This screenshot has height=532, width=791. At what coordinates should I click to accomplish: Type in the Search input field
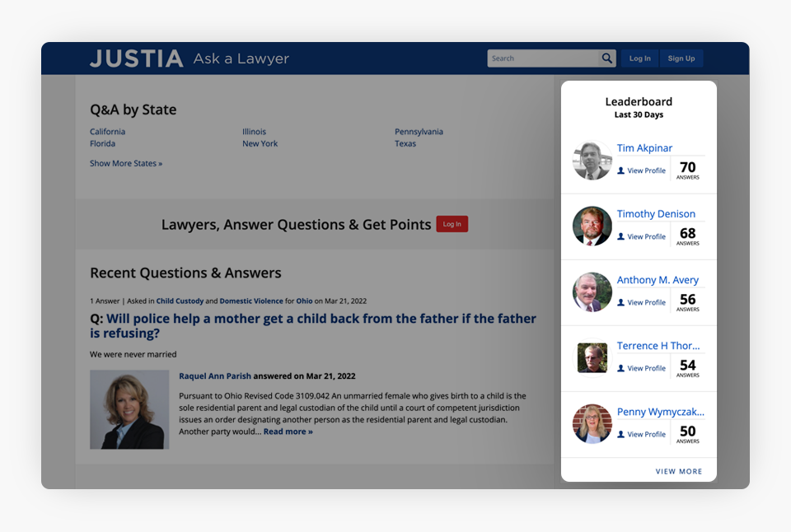(x=543, y=58)
